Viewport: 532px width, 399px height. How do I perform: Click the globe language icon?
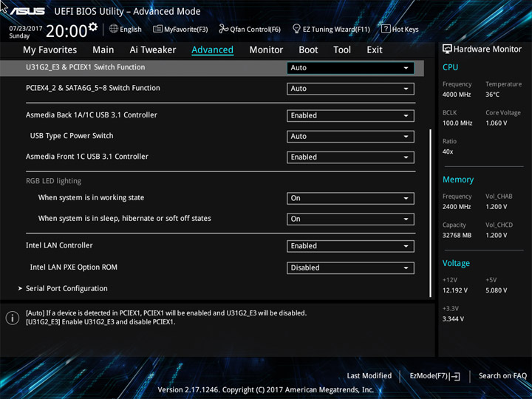[x=114, y=29]
